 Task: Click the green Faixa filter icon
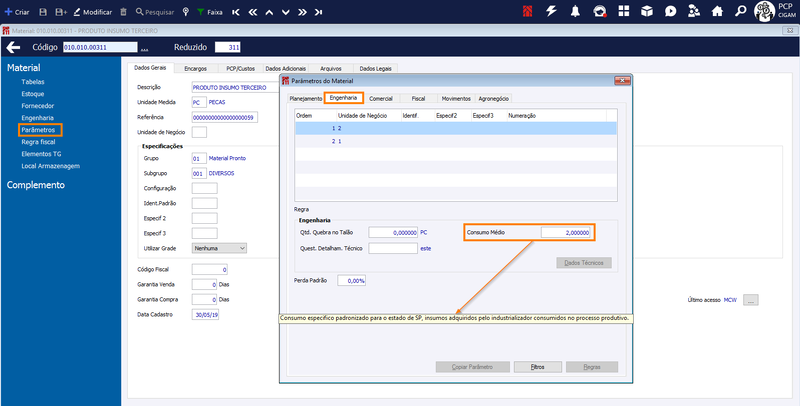[201, 12]
